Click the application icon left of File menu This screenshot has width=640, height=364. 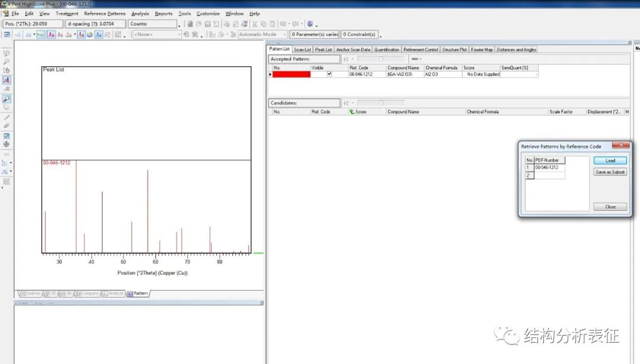(6, 14)
